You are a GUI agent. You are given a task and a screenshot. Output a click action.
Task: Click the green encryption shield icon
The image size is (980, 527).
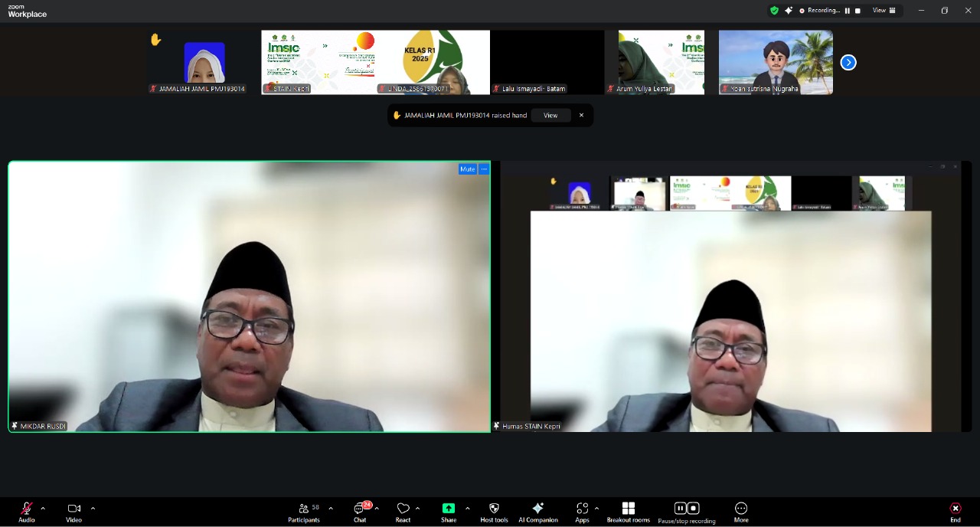tap(774, 11)
